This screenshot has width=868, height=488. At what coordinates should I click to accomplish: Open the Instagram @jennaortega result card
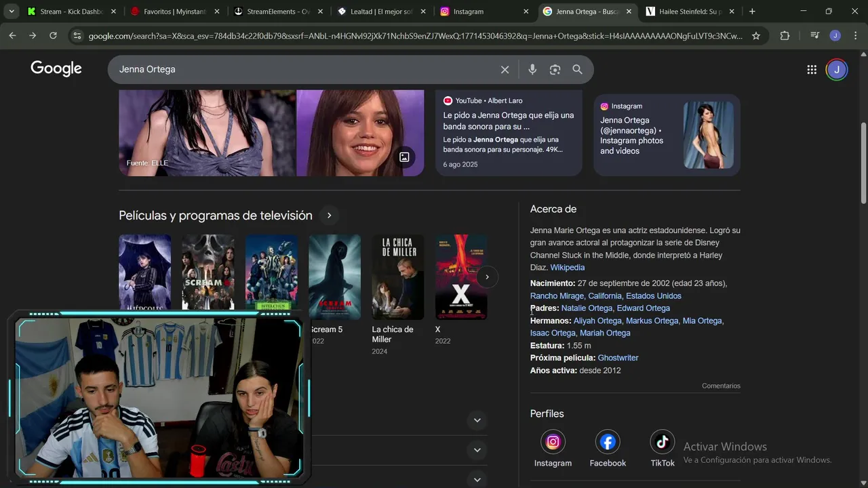[667, 135]
